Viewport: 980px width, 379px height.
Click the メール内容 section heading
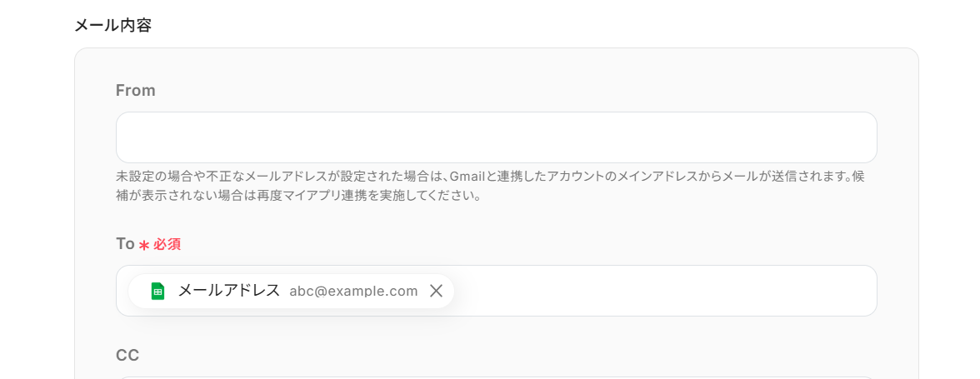112,25
